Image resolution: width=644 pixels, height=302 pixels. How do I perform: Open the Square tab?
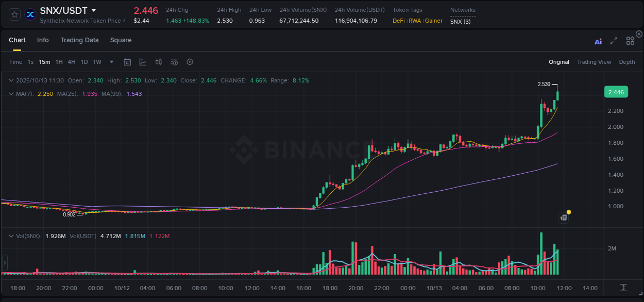point(121,40)
